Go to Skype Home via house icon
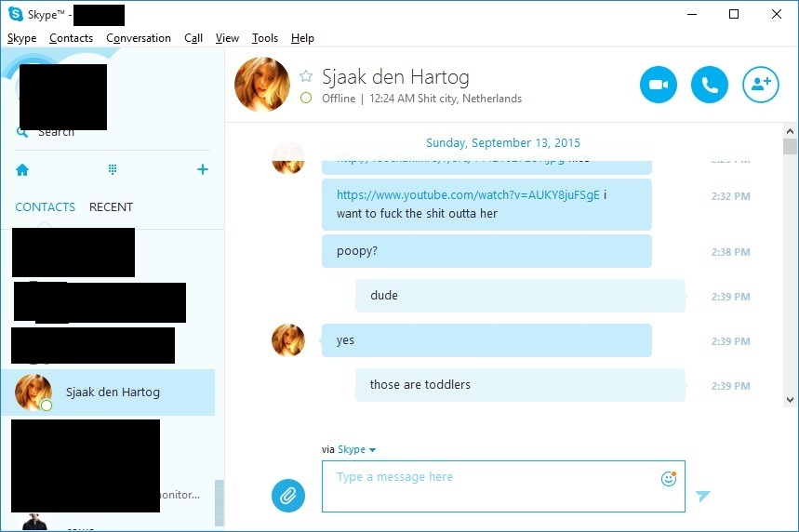The height and width of the screenshot is (532, 799). coord(22,169)
